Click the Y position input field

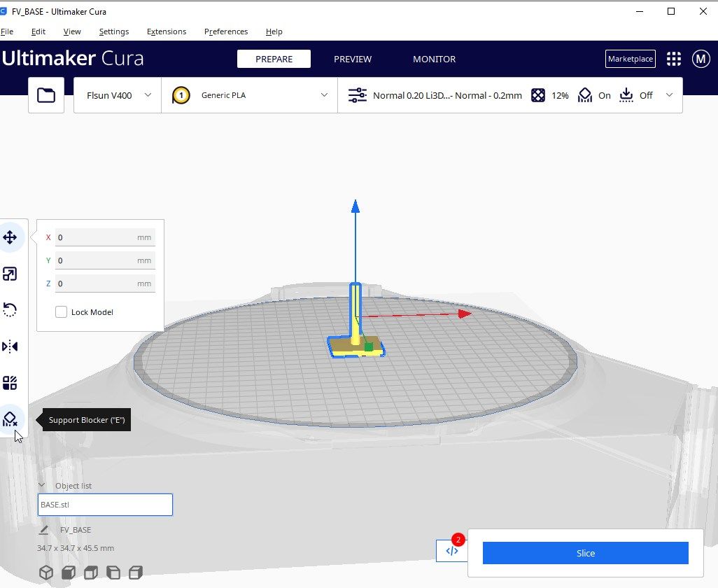tap(105, 260)
